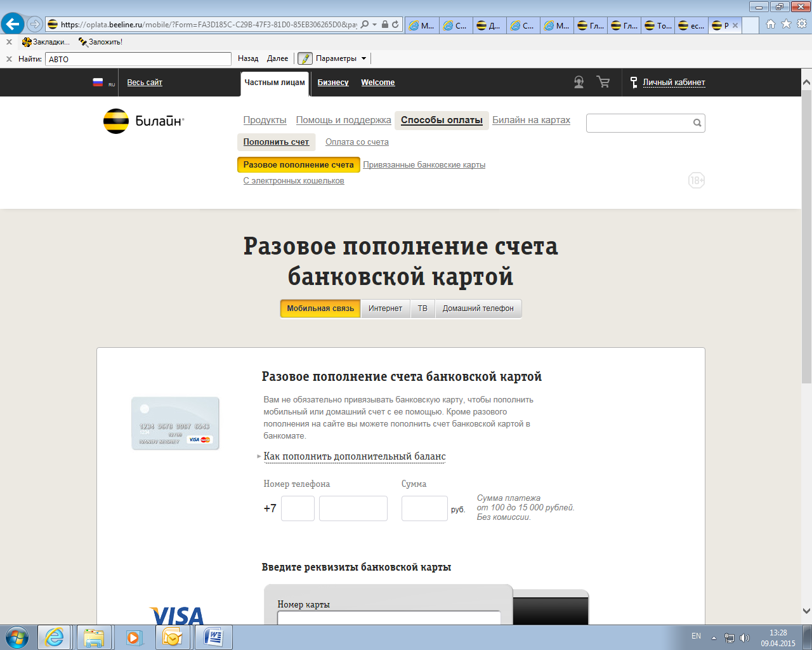Select the 'Частным лицам' tab
This screenshot has width=812, height=650.
point(275,83)
